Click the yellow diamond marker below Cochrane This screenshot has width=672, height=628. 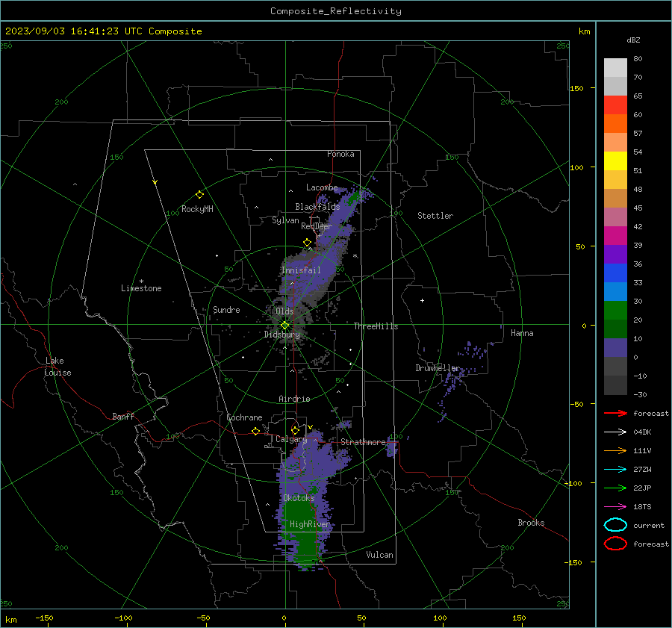pyautogui.click(x=255, y=431)
